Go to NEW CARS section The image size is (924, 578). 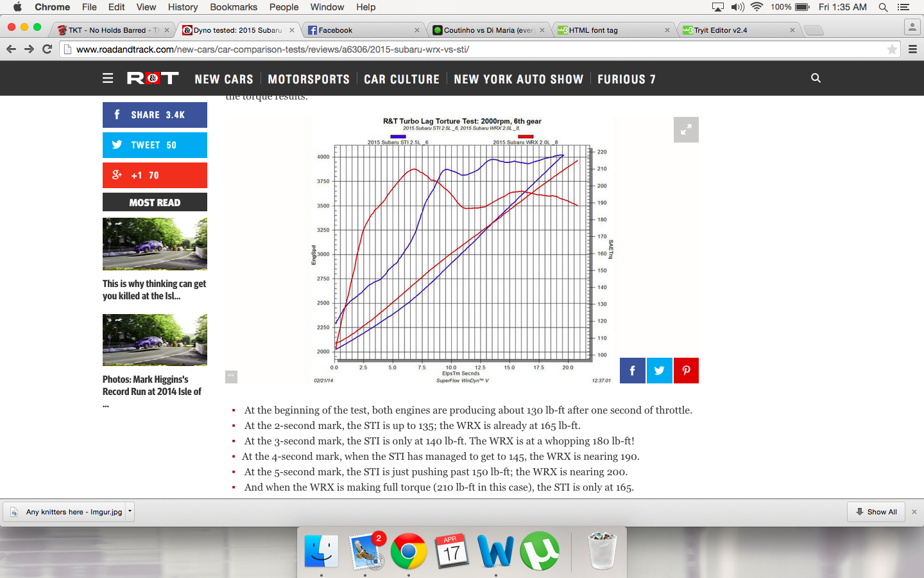click(224, 79)
